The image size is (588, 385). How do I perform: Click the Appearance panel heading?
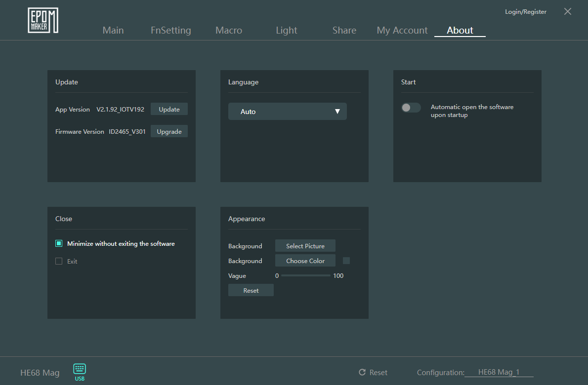[x=247, y=219]
